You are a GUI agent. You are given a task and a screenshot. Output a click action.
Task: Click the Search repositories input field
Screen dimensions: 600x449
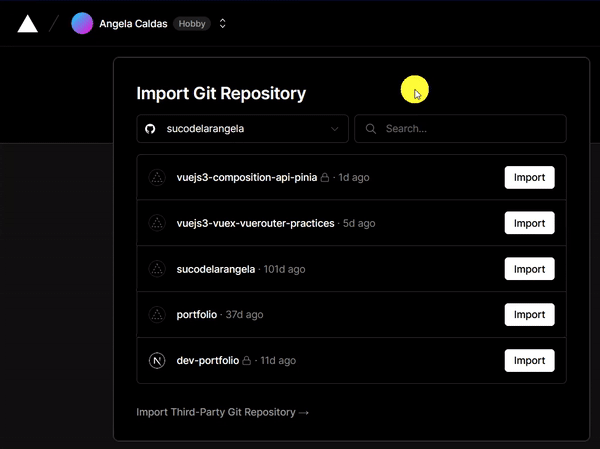460,129
